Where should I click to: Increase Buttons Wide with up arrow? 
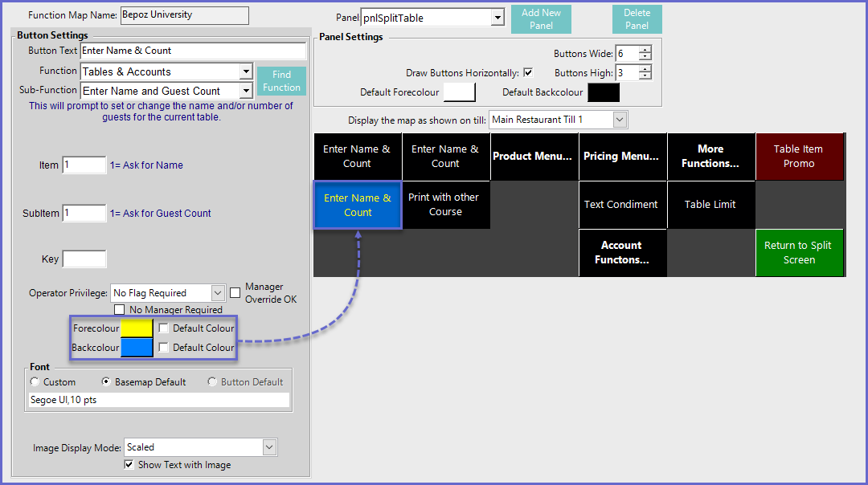click(645, 50)
